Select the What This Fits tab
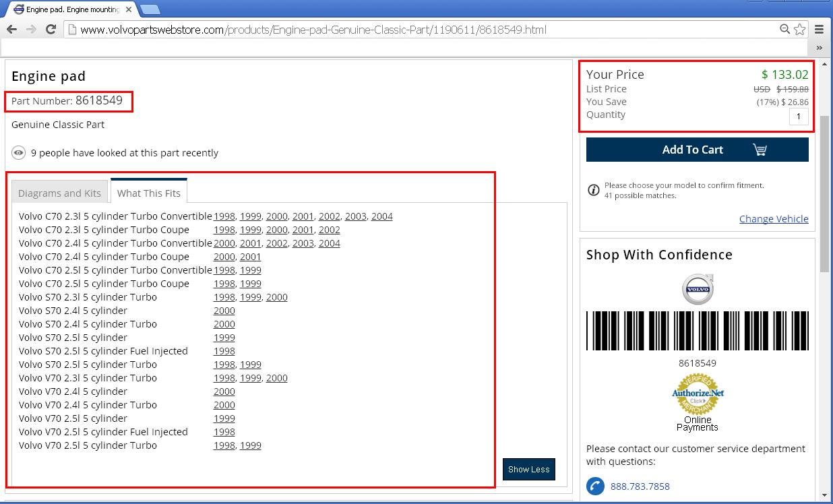 click(x=149, y=193)
